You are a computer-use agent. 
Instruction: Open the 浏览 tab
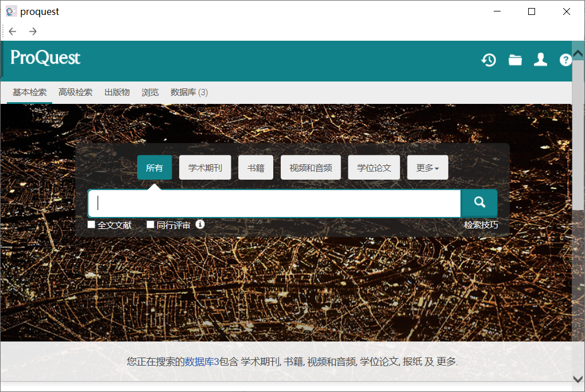[x=150, y=92]
